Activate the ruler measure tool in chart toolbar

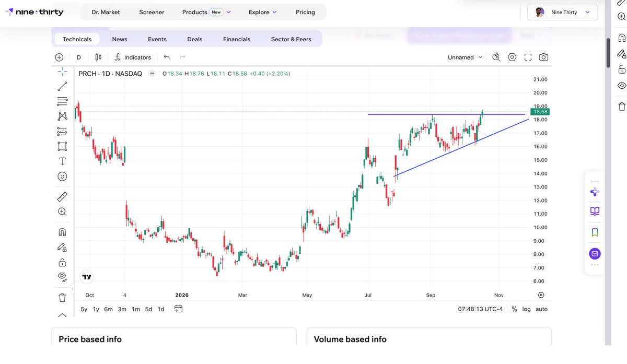click(62, 197)
